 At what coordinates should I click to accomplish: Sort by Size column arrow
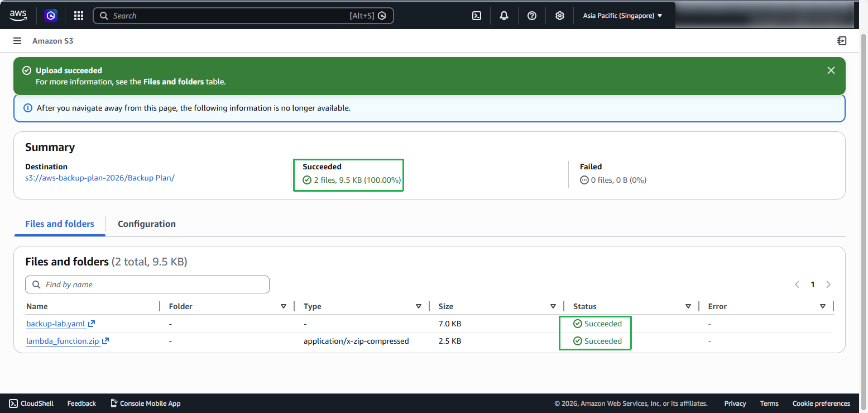tap(553, 306)
